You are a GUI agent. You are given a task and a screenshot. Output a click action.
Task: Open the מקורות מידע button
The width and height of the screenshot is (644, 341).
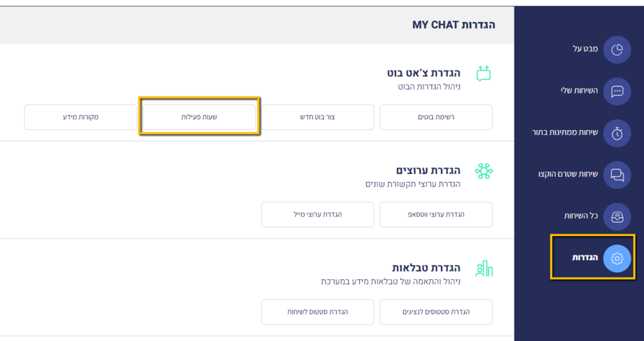(80, 117)
